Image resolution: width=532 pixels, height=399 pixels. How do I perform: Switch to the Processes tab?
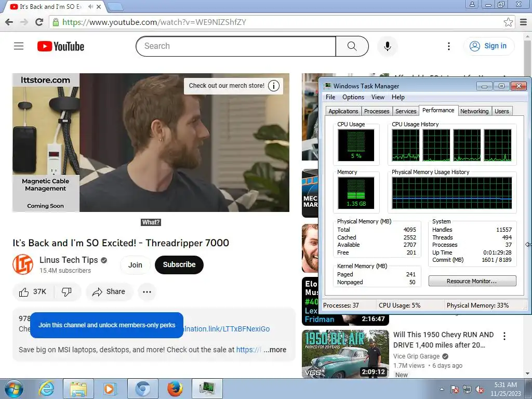pyautogui.click(x=377, y=111)
